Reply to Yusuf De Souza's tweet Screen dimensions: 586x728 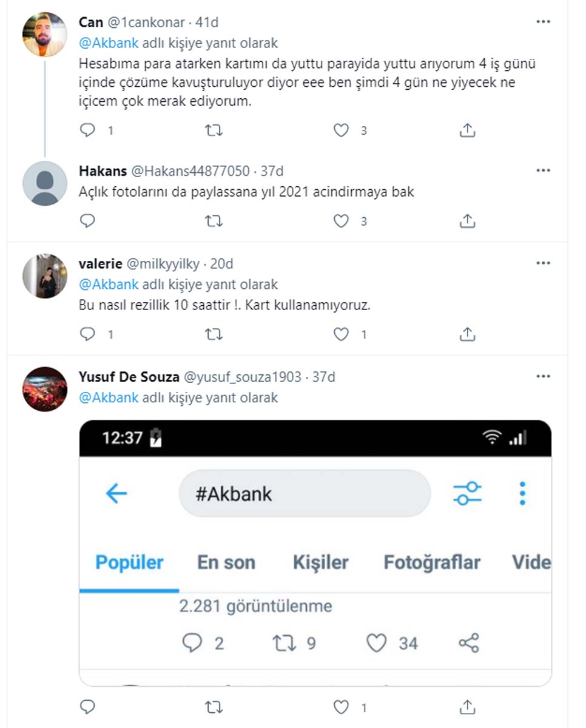point(87,707)
